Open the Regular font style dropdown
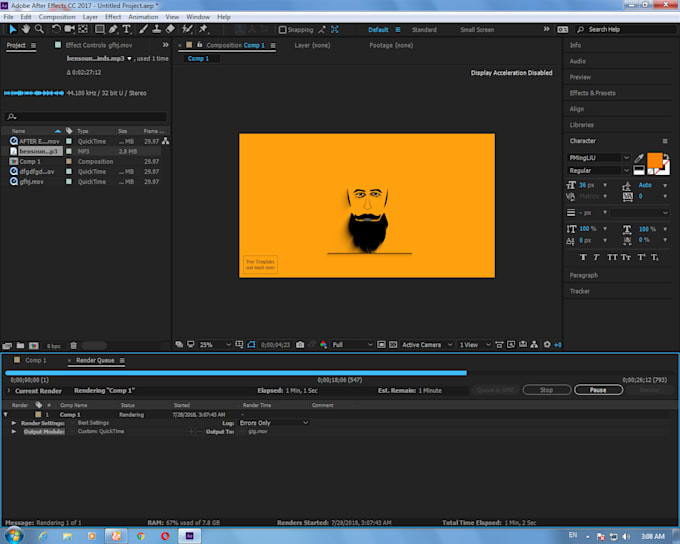680x544 pixels. (598, 170)
